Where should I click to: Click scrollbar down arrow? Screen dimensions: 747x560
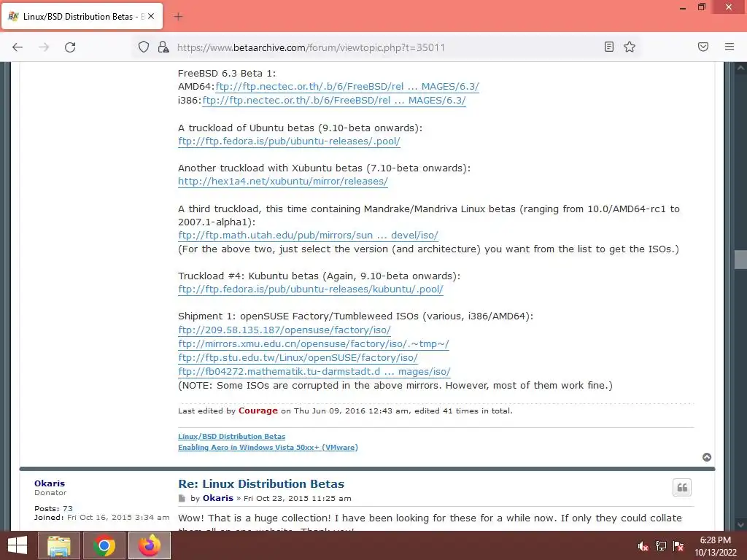tap(741, 525)
